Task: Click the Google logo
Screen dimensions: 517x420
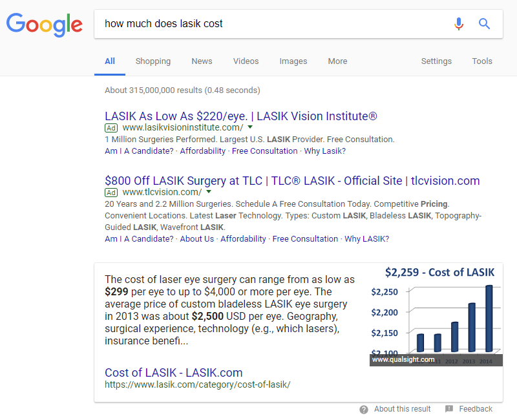Action: point(44,25)
